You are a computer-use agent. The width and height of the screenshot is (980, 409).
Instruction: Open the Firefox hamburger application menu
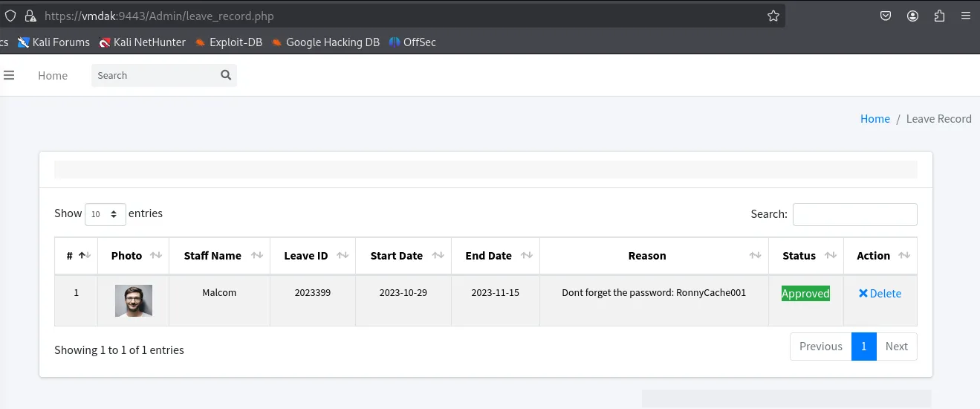tap(966, 16)
